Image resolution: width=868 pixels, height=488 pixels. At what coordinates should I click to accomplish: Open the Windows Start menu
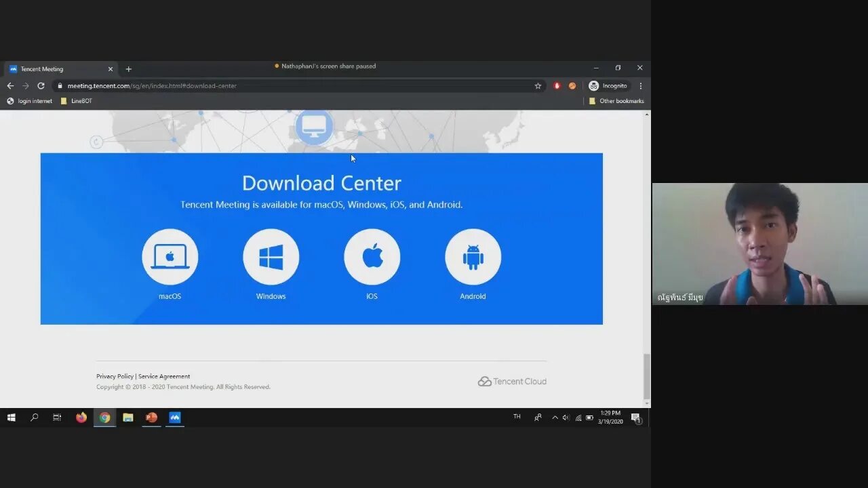pyautogui.click(x=12, y=418)
